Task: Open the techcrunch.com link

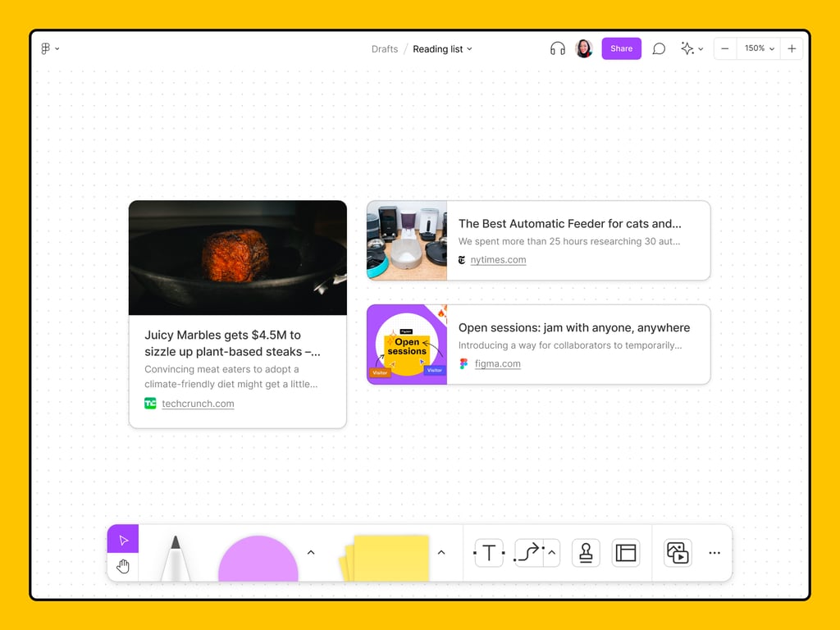Action: [x=198, y=404]
